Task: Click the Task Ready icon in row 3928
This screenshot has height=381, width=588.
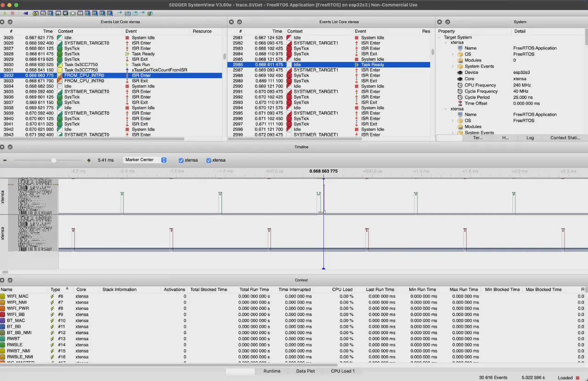Action: pos(128,54)
